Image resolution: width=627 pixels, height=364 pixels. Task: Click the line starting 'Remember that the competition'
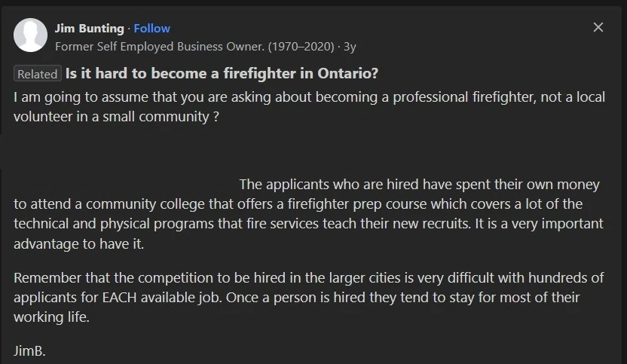pos(309,277)
